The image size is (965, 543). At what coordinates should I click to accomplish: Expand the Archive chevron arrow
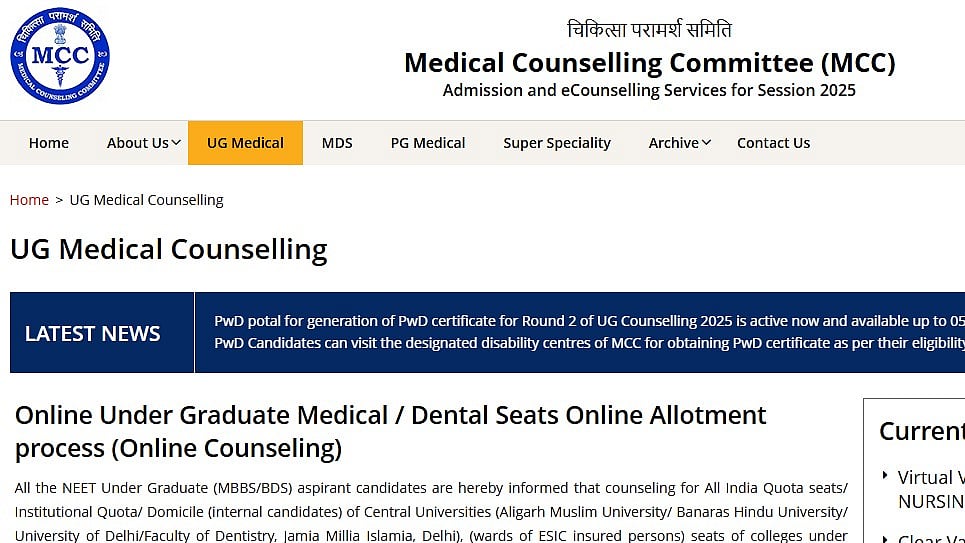point(707,143)
